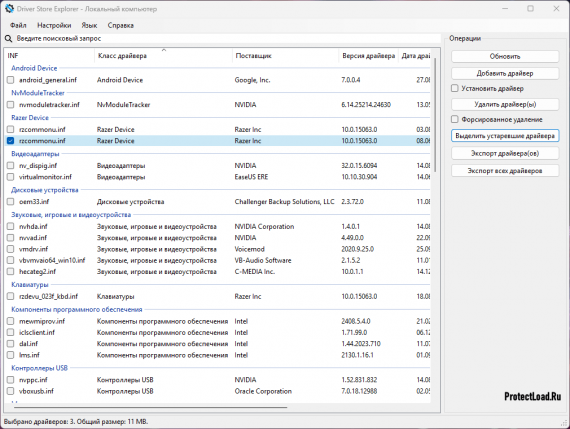Screen dimensions: 570x429
Task: Check the mewmiprov.inf driver checkbox
Action: (11, 321)
